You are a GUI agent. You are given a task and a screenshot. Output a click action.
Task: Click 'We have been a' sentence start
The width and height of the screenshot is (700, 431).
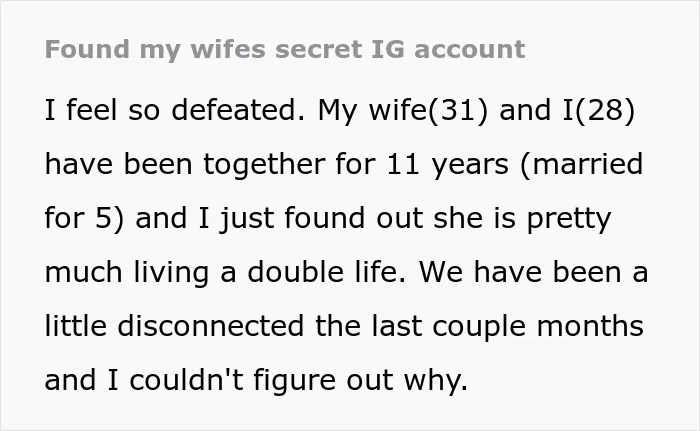(533, 272)
